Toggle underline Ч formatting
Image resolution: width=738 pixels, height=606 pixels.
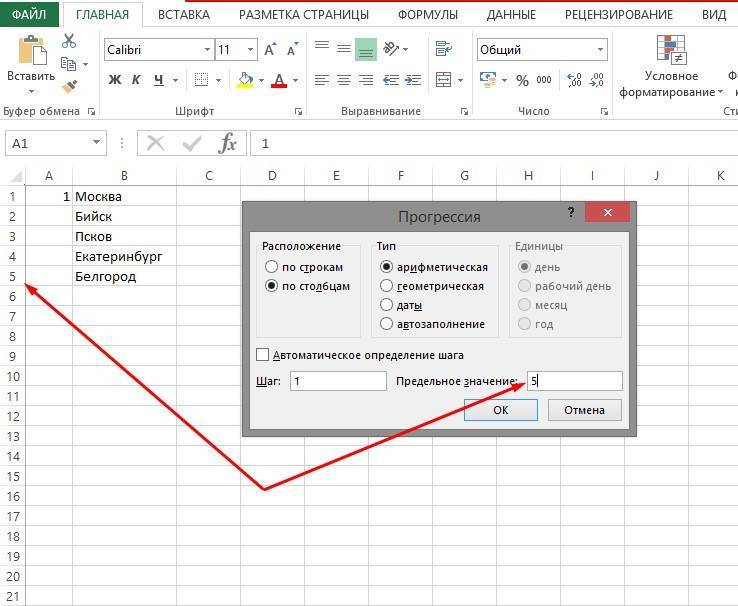click(x=159, y=80)
